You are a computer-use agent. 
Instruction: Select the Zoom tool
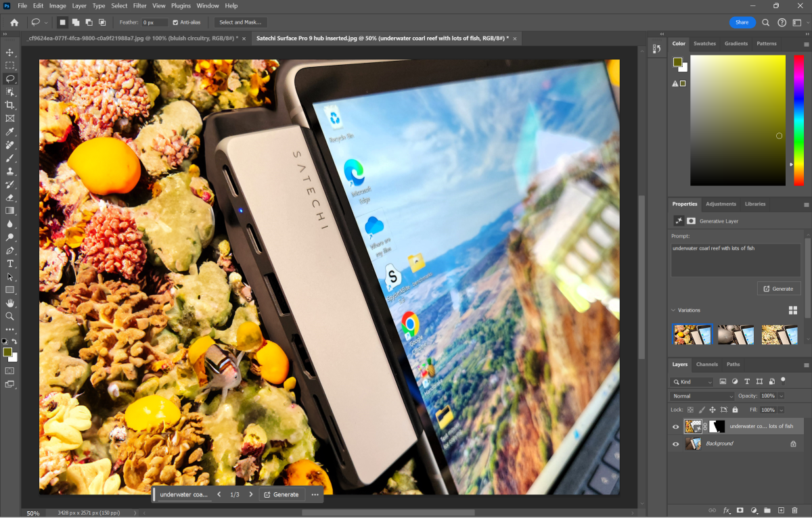click(9, 316)
